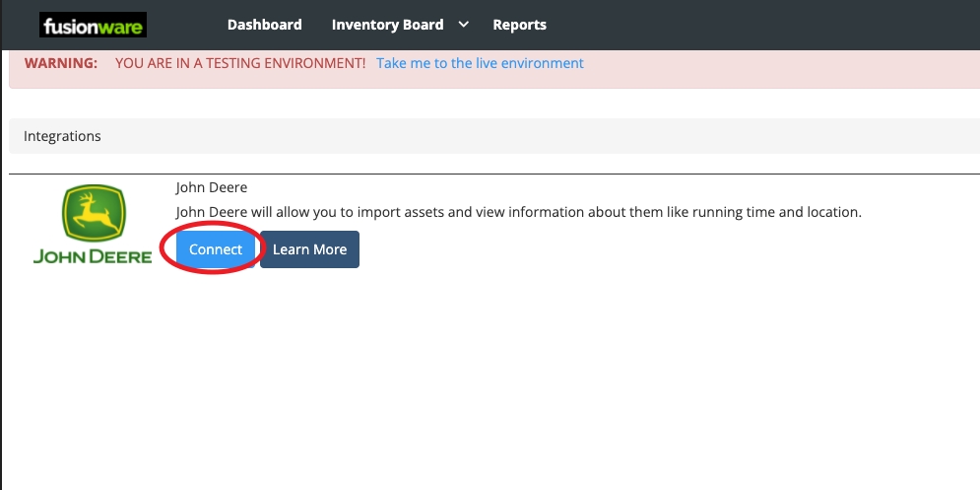Click the blank area below the John Deere integration
This screenshot has width=980, height=490.
492,385
